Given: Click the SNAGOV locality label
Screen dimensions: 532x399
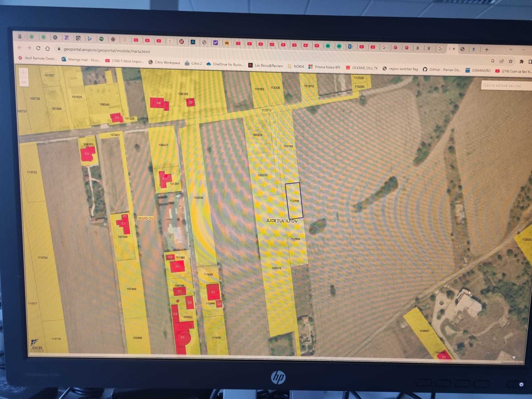Looking at the screenshot, I should 146,218.
